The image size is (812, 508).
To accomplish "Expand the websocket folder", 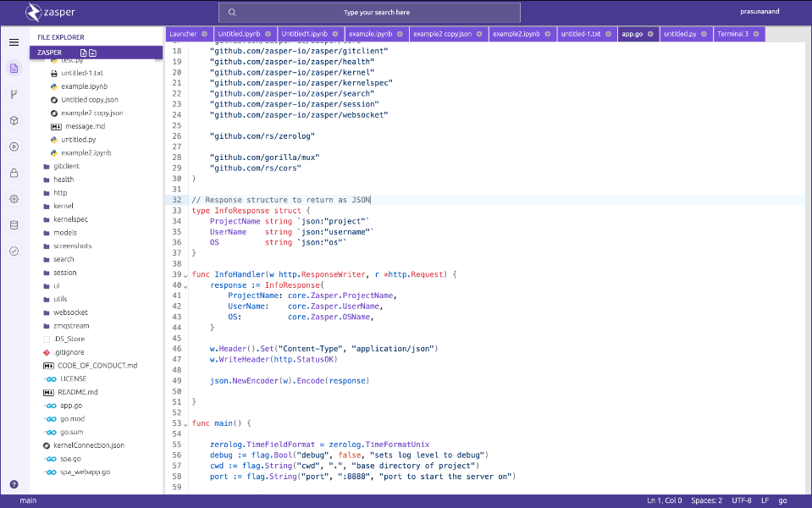I will tap(69, 312).
